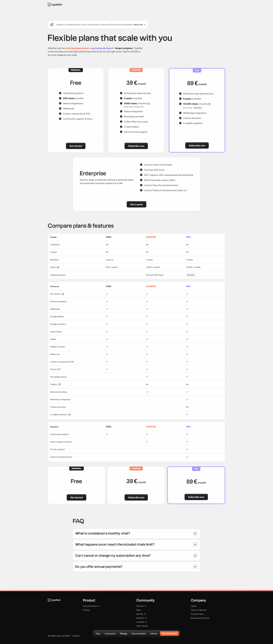Click the help icon next to Chats row
This screenshot has height=644, width=273.
coord(58,267)
